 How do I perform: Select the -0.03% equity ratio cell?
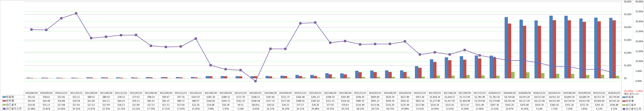[x=255, y=109]
